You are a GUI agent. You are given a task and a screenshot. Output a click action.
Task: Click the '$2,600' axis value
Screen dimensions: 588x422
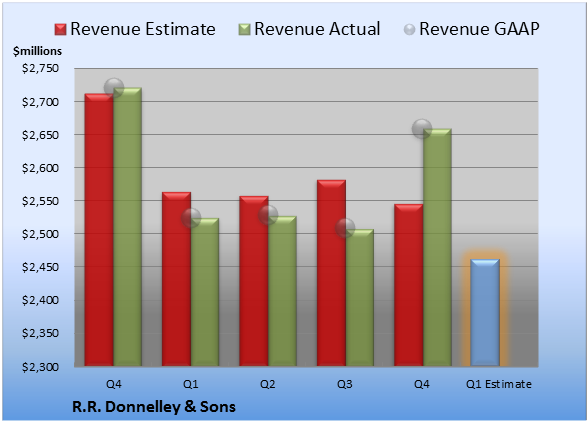click(x=40, y=168)
